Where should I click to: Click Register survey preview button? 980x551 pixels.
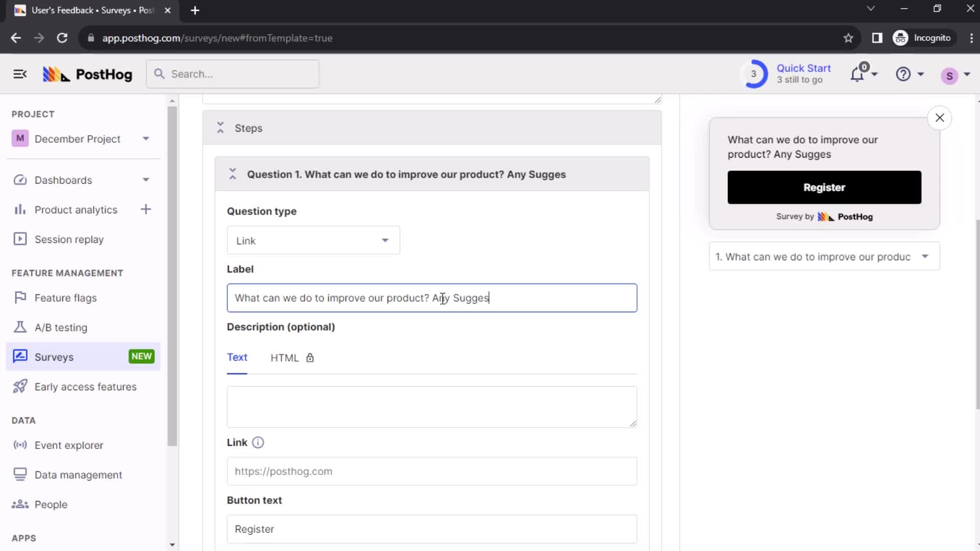tap(824, 187)
